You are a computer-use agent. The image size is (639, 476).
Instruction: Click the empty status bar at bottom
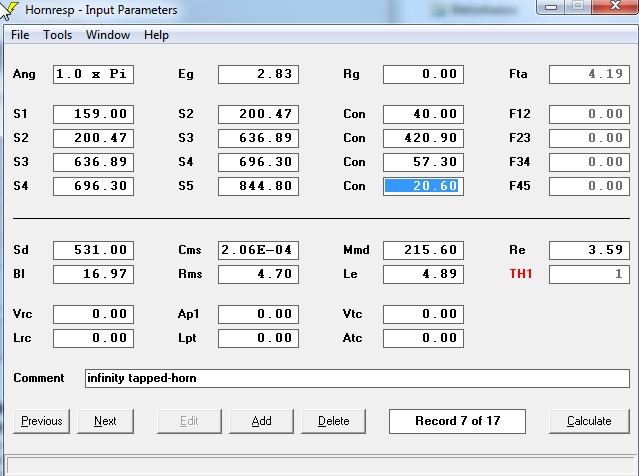pos(322,465)
